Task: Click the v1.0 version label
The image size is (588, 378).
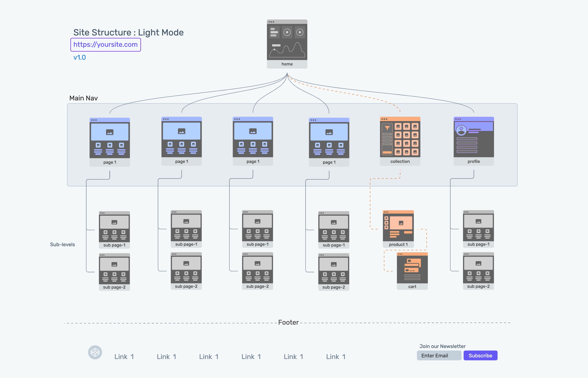Action: pos(80,57)
